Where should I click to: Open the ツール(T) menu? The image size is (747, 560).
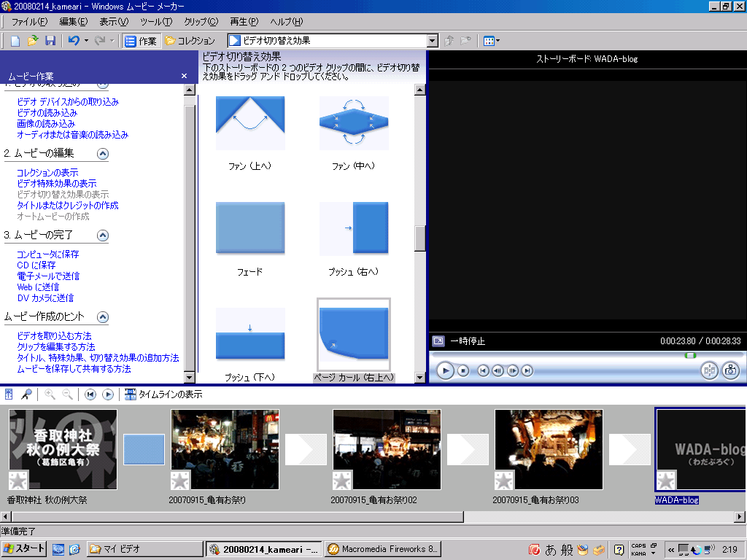click(x=155, y=22)
